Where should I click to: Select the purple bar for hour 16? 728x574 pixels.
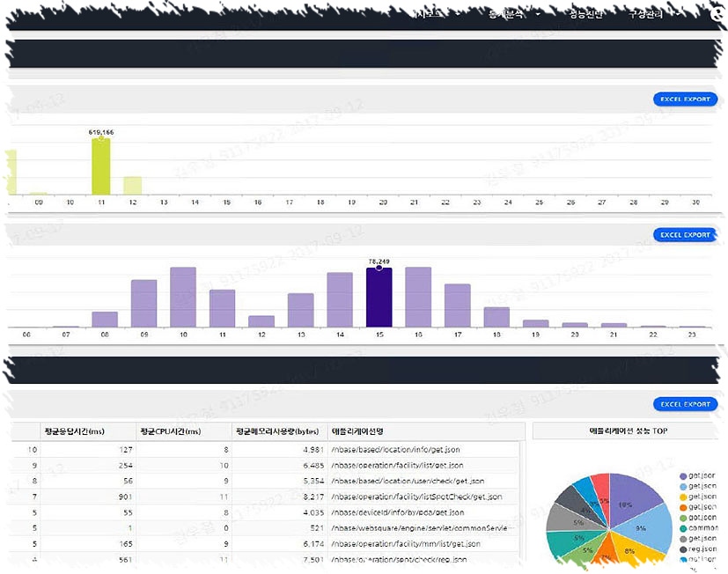pyautogui.click(x=418, y=297)
